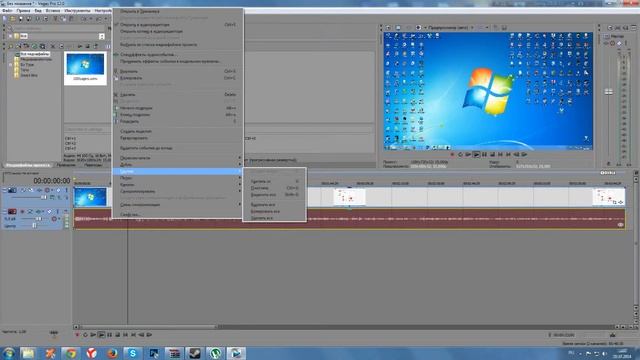Click the 00:00:00:00 timecode display
Viewport: 640px width, 360px height.
coord(52,180)
